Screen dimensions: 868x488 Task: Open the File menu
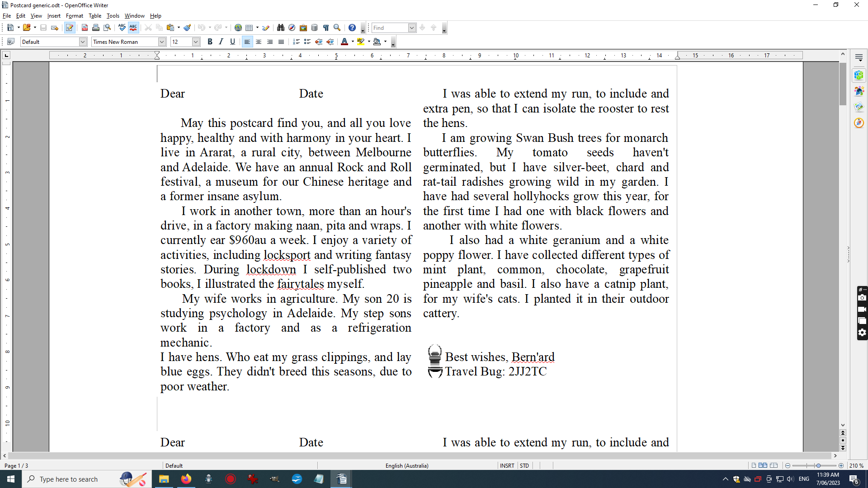(x=7, y=16)
